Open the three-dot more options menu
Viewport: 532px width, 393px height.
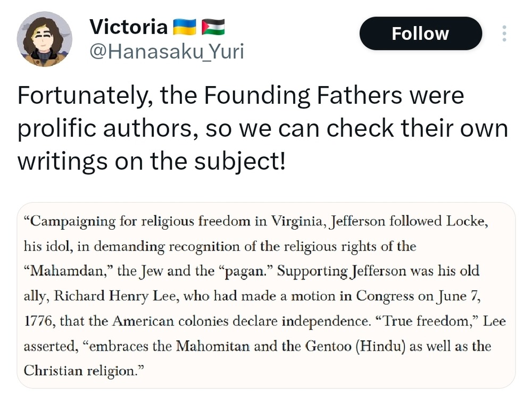(x=504, y=34)
